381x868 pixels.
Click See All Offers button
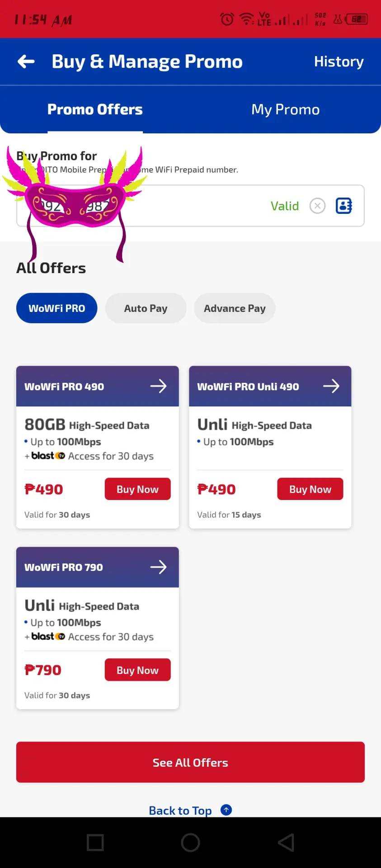190,762
